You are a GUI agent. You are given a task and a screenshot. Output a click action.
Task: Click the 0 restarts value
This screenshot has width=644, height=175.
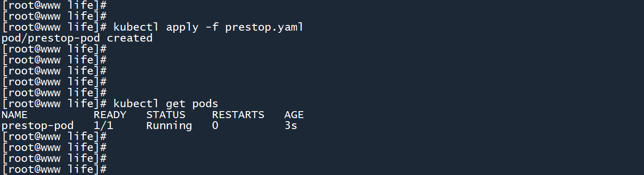point(215,126)
